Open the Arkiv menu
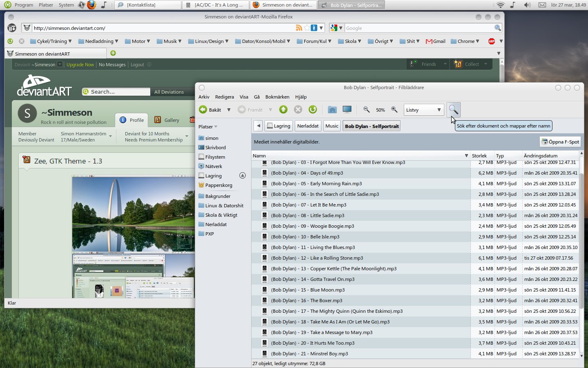The image size is (588, 368). coord(204,97)
